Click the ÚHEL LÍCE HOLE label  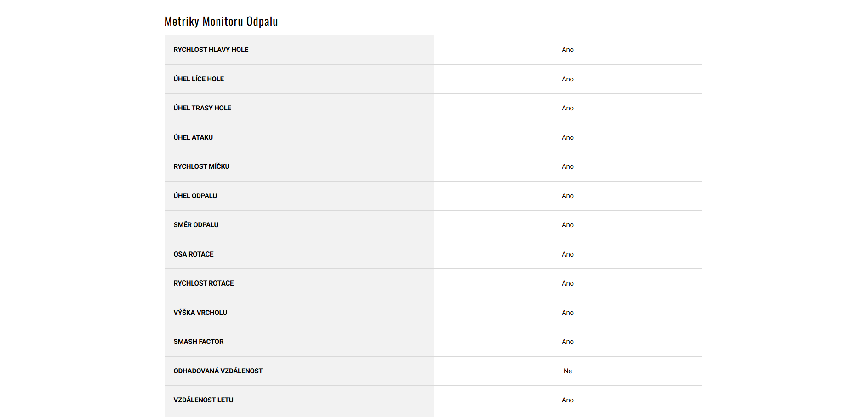(x=199, y=79)
